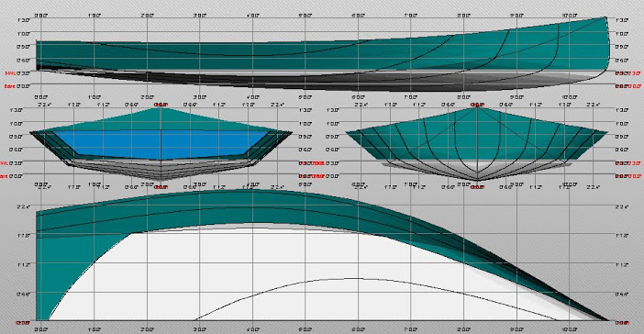Click the 6'0" station label below plan view

pos(358,329)
